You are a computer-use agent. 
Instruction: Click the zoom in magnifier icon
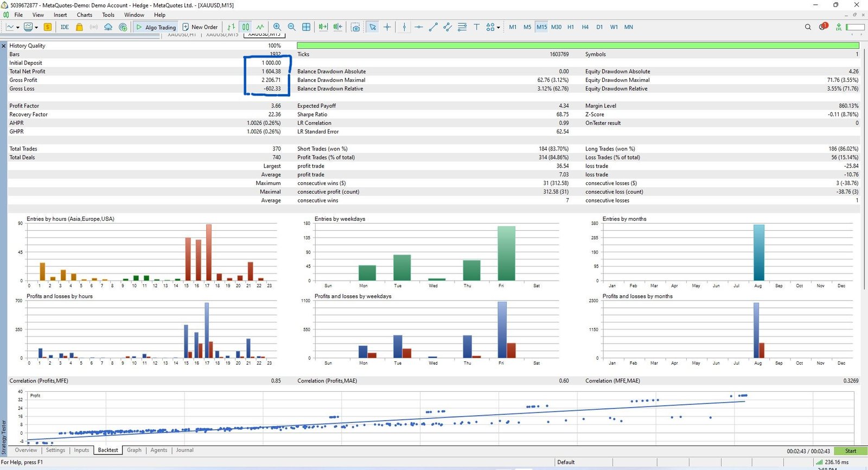click(277, 27)
